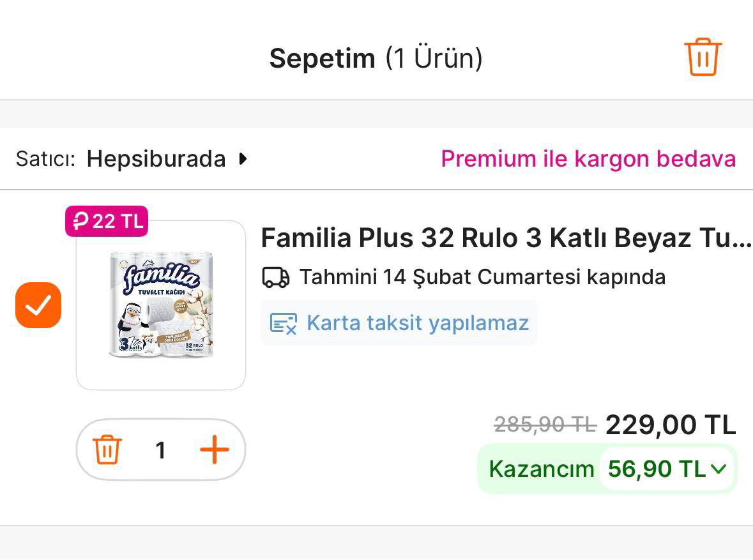Expand the Kazancım 56,90 TL chevron
Screen dimensions: 753x560
click(x=719, y=469)
